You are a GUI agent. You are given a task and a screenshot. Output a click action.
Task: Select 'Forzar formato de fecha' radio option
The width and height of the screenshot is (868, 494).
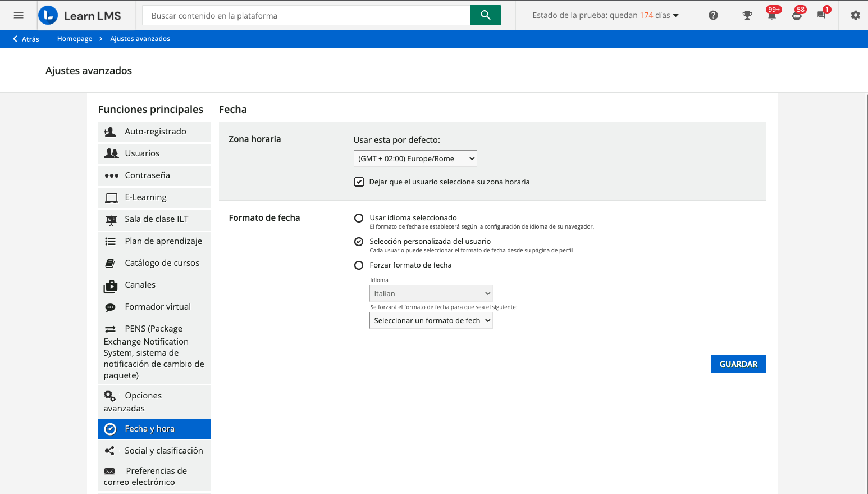coord(359,265)
